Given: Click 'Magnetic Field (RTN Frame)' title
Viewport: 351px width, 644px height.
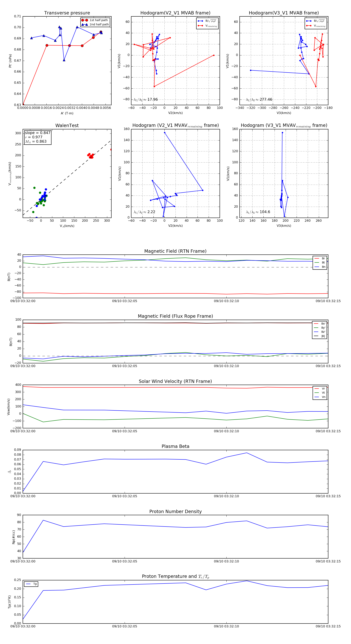Looking at the screenshot, I should [x=175, y=251].
